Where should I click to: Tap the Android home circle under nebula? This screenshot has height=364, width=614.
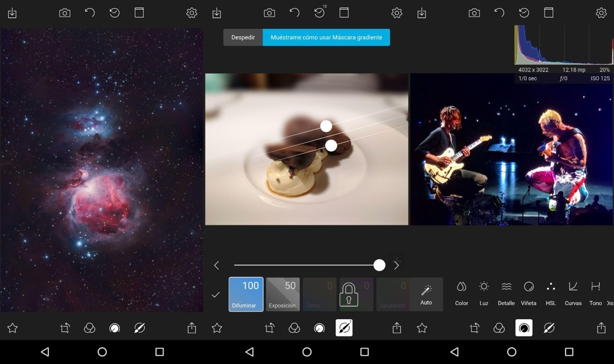[102, 352]
